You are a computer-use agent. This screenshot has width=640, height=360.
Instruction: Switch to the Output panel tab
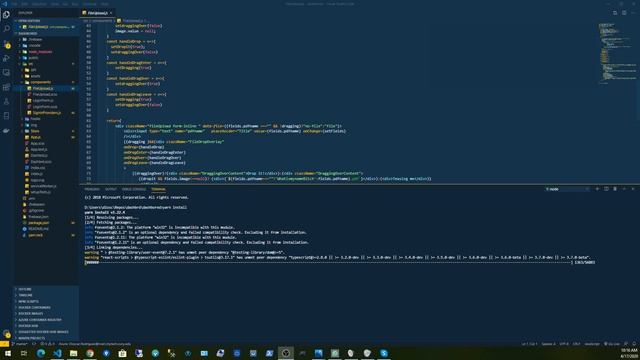click(110, 189)
